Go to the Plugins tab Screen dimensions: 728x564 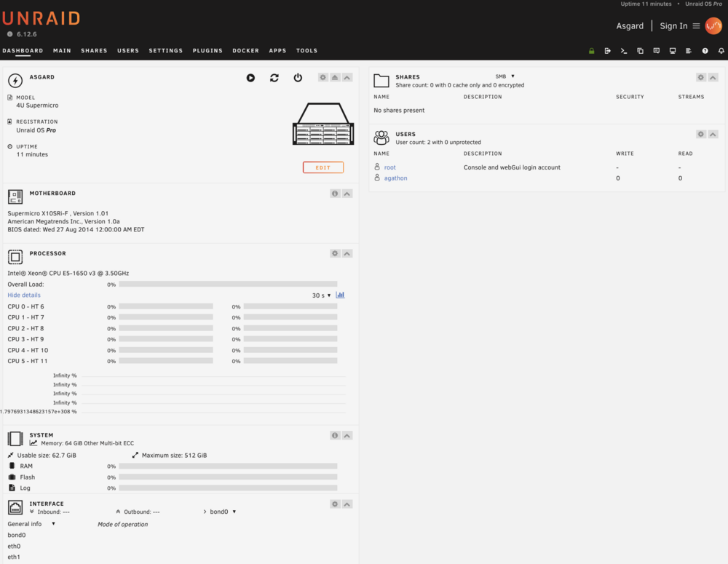point(207,51)
